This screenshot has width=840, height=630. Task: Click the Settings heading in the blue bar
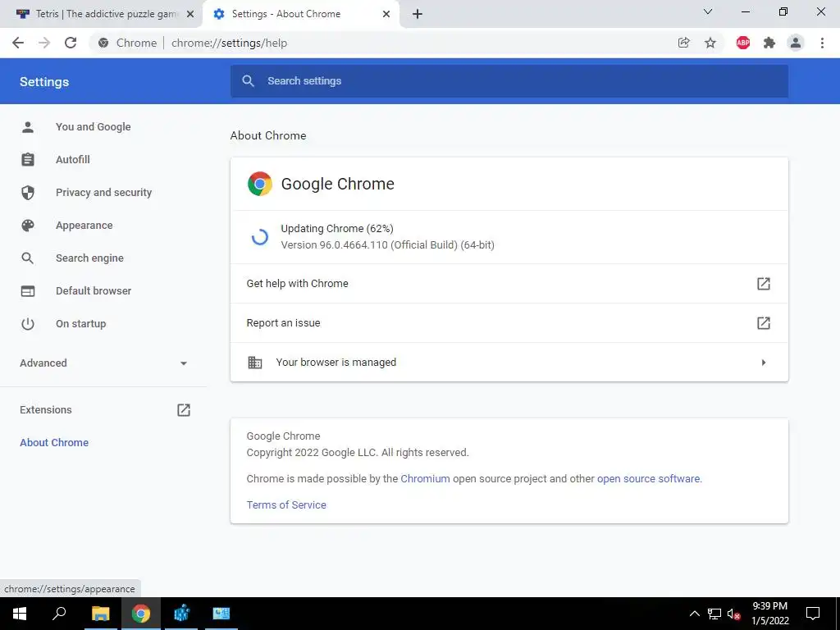(44, 82)
